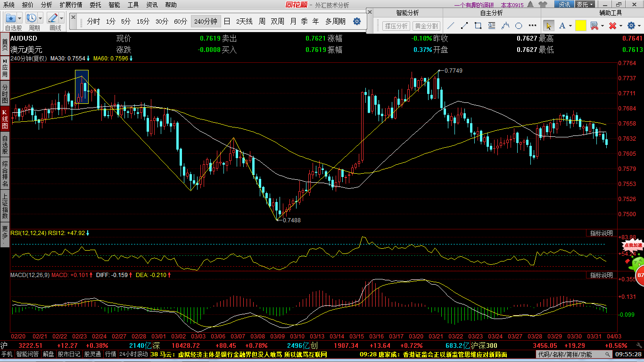This screenshot has height=362, width=644.
Task: Click 智能问答 in status bar
Action: (28, 354)
